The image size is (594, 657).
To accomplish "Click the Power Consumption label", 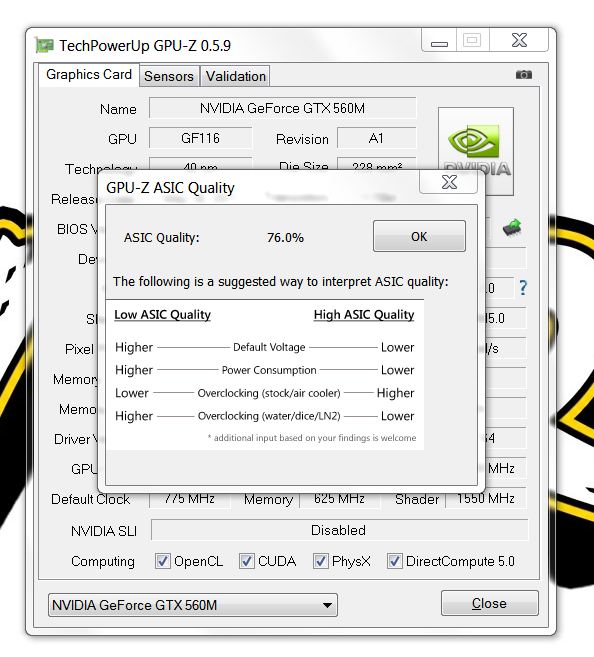I will click(269, 370).
